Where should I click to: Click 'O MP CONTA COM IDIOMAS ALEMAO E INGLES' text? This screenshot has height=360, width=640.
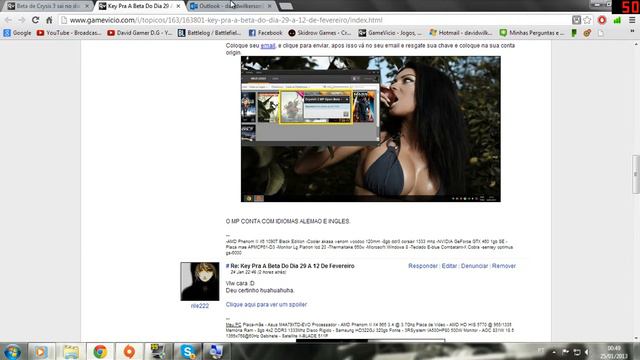[x=288, y=221]
